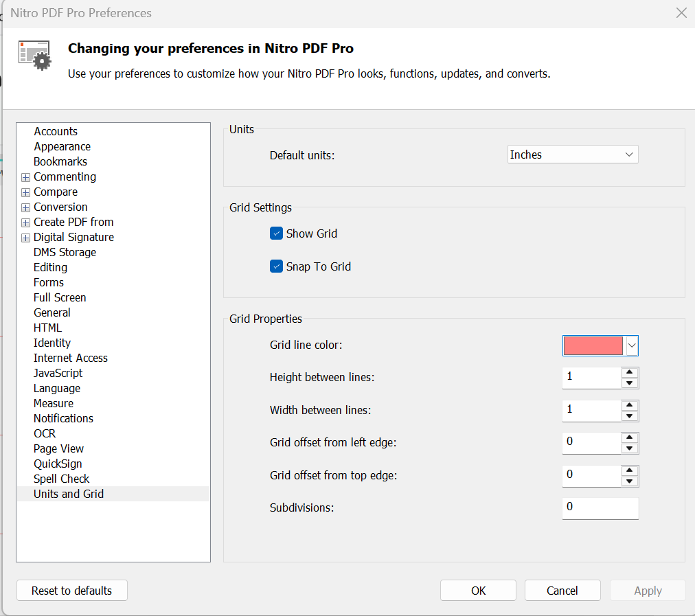Select Conversion category

point(60,207)
